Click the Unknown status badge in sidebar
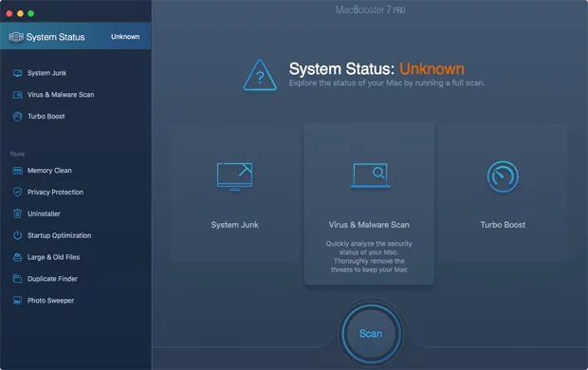This screenshot has width=588, height=370. pyautogui.click(x=125, y=37)
